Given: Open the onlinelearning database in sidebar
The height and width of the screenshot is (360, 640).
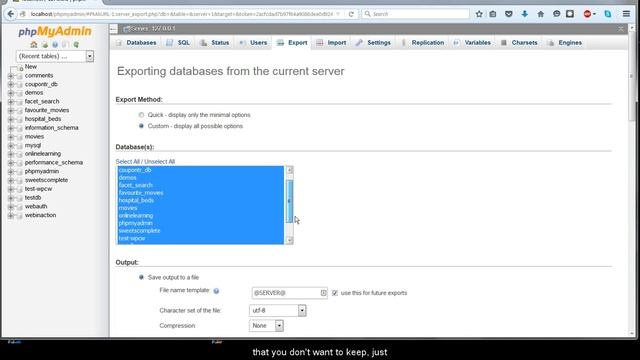Looking at the screenshot, I should [x=43, y=154].
